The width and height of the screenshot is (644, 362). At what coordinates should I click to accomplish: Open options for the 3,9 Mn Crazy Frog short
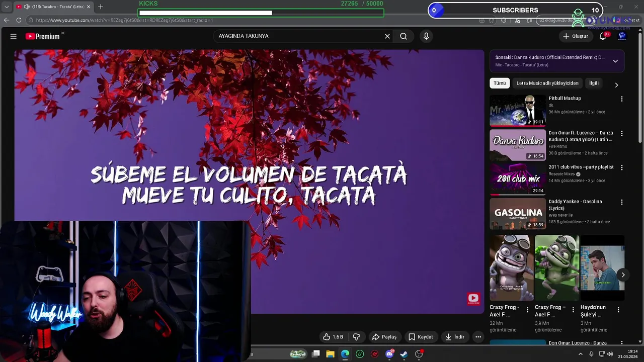point(573,310)
